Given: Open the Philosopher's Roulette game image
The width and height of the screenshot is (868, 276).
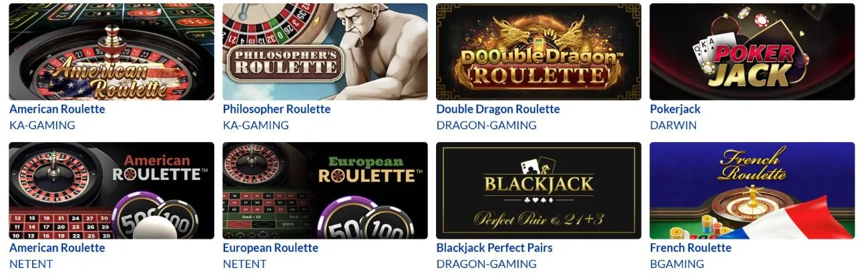Looking at the screenshot, I should [325, 52].
